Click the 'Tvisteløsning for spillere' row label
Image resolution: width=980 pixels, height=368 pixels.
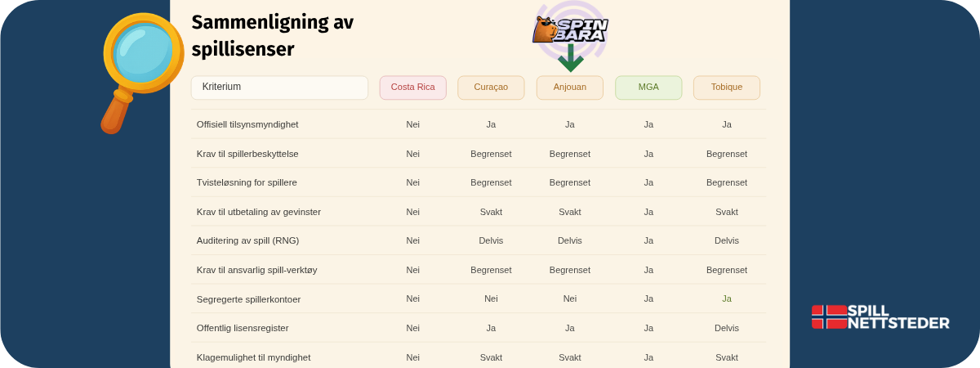tap(247, 182)
